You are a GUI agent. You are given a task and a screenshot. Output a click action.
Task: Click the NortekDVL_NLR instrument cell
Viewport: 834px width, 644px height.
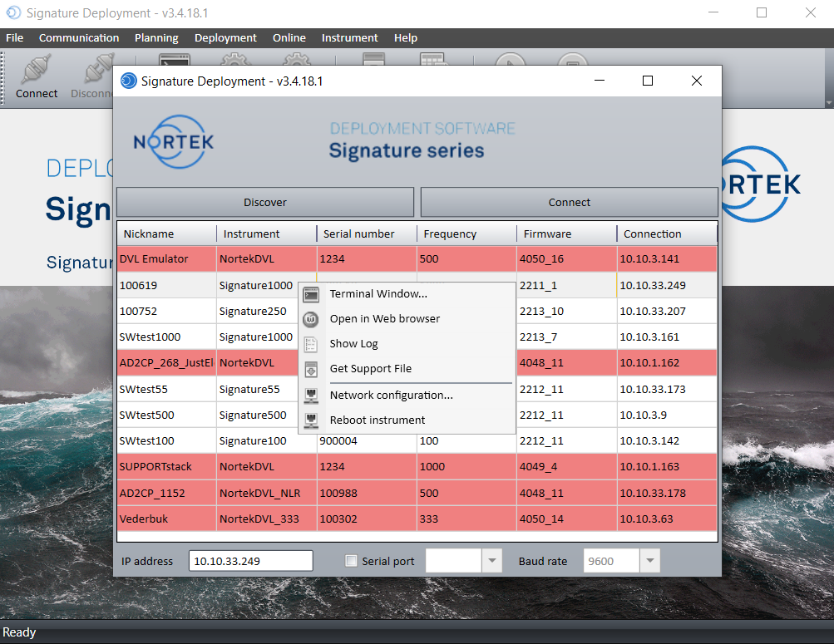pos(266,493)
